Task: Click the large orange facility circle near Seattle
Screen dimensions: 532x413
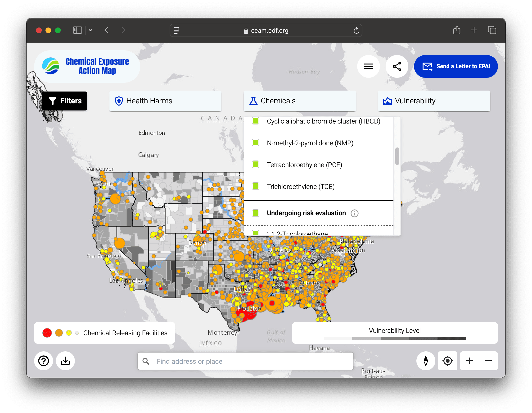Action: pyautogui.click(x=115, y=198)
